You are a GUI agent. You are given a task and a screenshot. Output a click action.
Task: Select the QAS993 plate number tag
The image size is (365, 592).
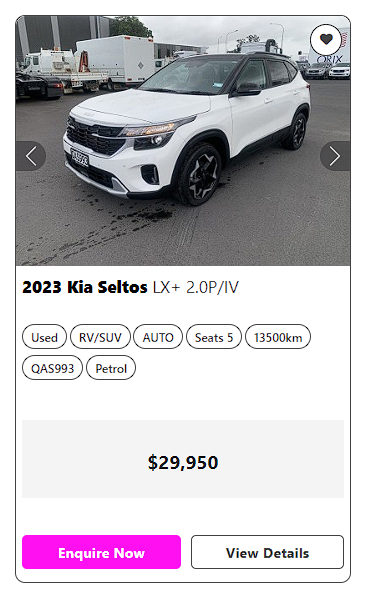click(x=52, y=368)
